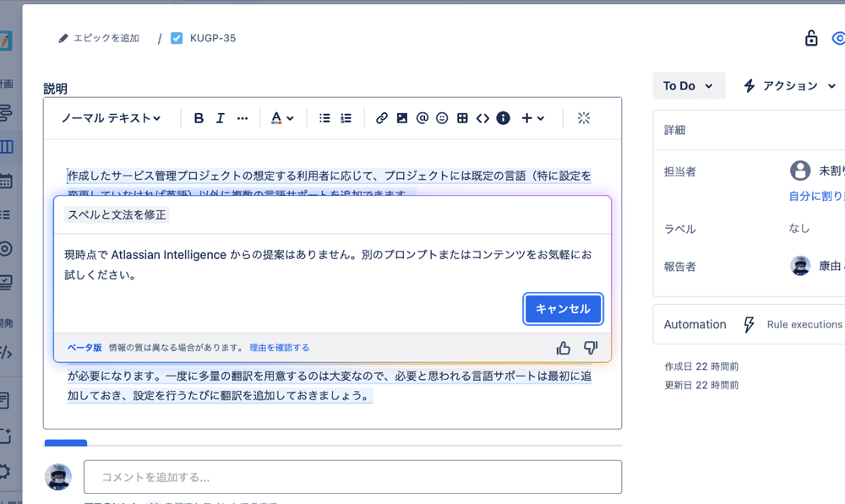Image resolution: width=845 pixels, height=504 pixels.
Task: Toggle italic formatting
Action: pos(220,118)
